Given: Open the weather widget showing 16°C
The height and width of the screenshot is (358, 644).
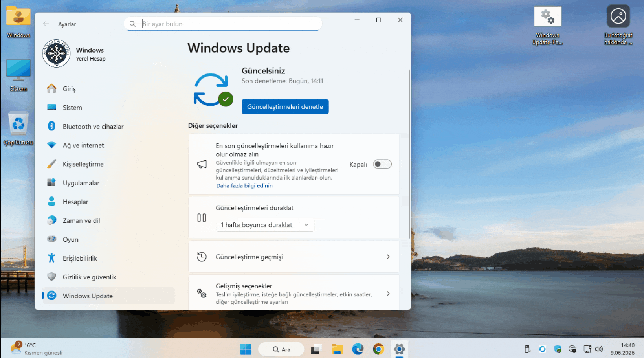Looking at the screenshot, I should point(37,349).
